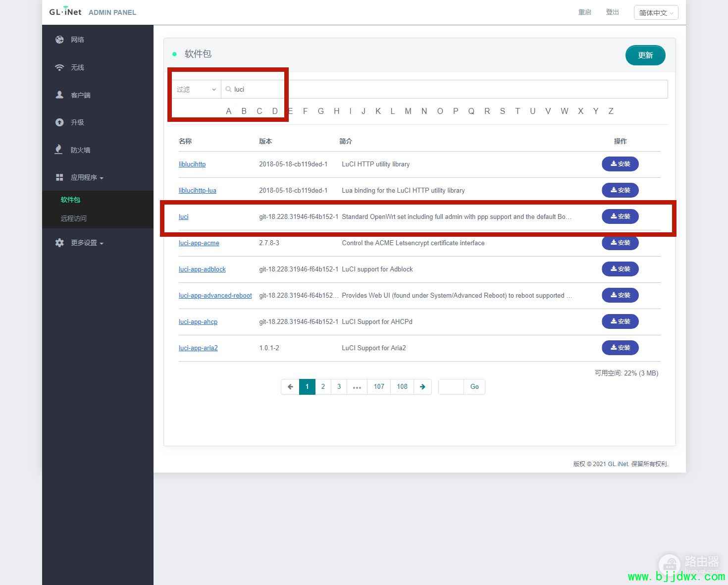This screenshot has width=728, height=585.
Task: Click 登出 logout link in header
Action: [613, 12]
